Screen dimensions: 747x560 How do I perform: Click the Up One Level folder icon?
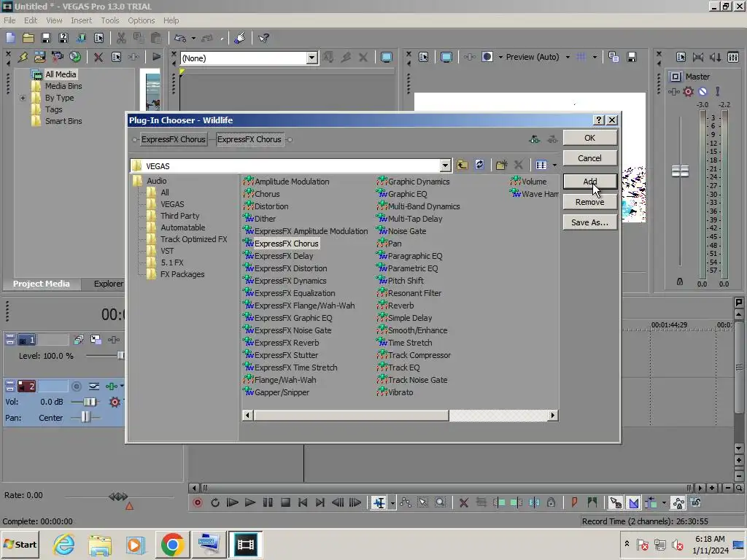(462, 166)
